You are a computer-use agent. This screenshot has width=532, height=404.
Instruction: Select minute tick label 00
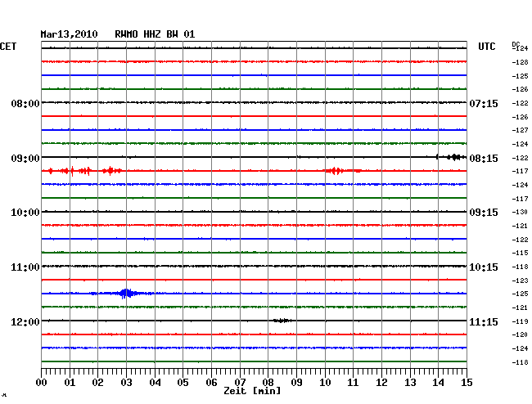42,383
